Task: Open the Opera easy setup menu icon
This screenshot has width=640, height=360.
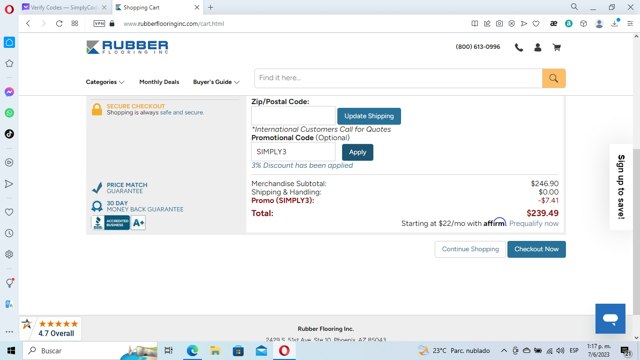Action: click(x=630, y=24)
